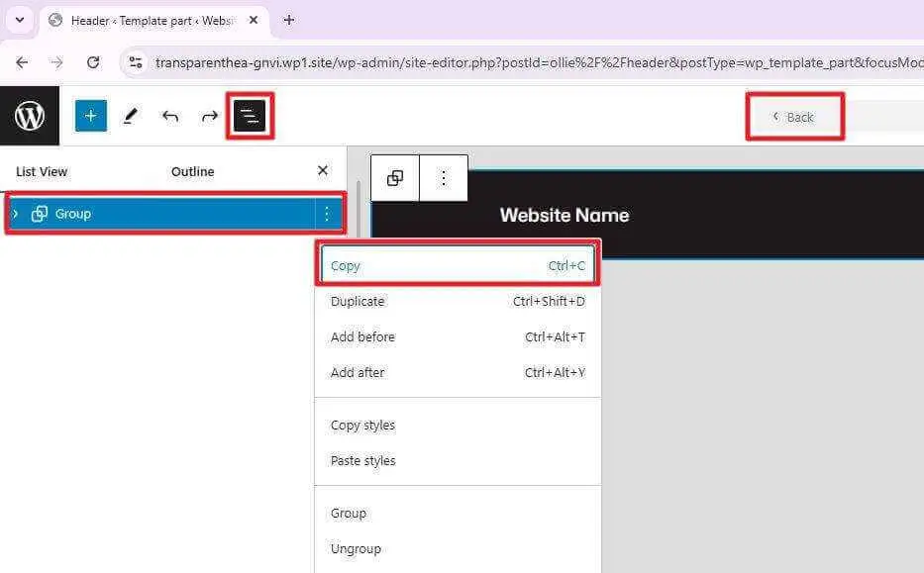Viewport: 924px width, 573px height.
Task: Click the WordPress logo icon
Action: (x=30, y=116)
